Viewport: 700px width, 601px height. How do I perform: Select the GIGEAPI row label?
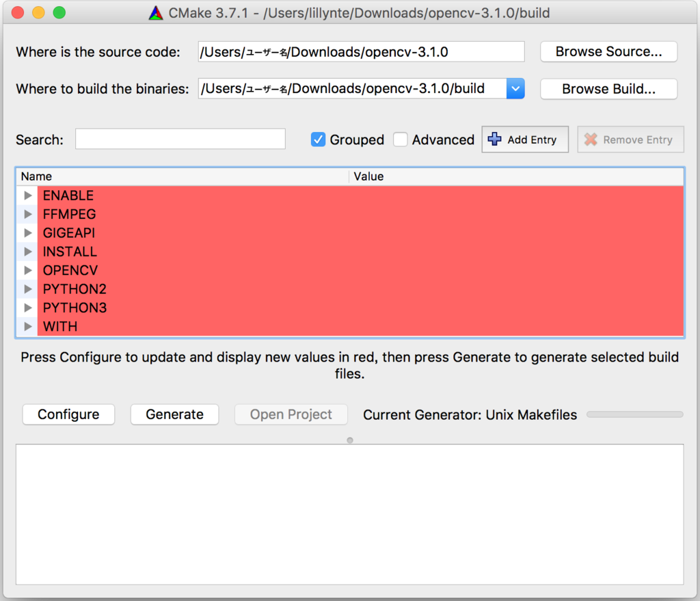pos(69,233)
